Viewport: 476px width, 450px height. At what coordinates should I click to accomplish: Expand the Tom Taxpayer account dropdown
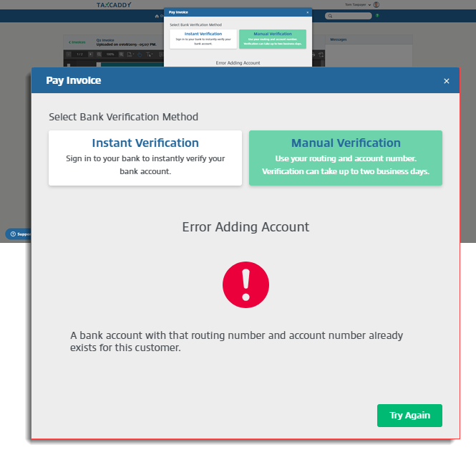358,4
